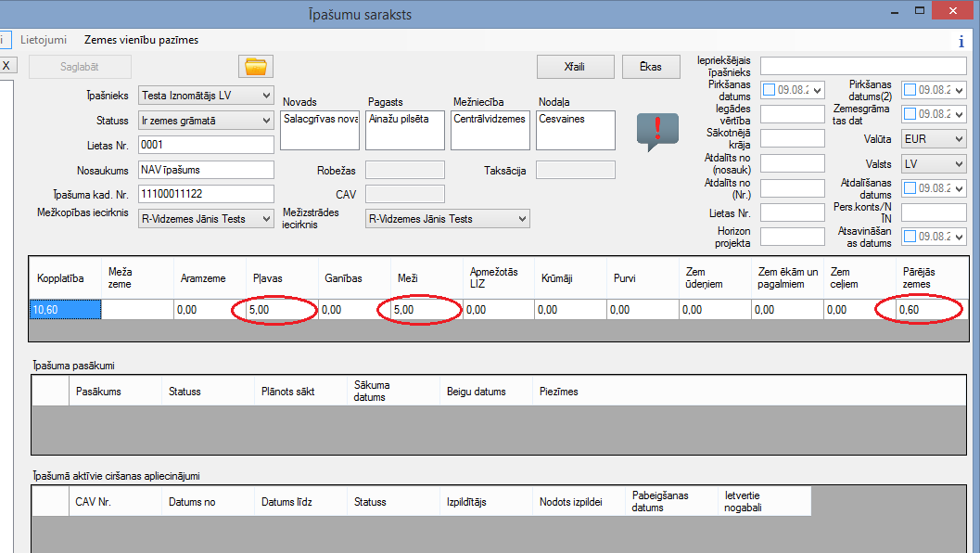Click the Ēkas button
The height and width of the screenshot is (553, 980).
pos(650,67)
